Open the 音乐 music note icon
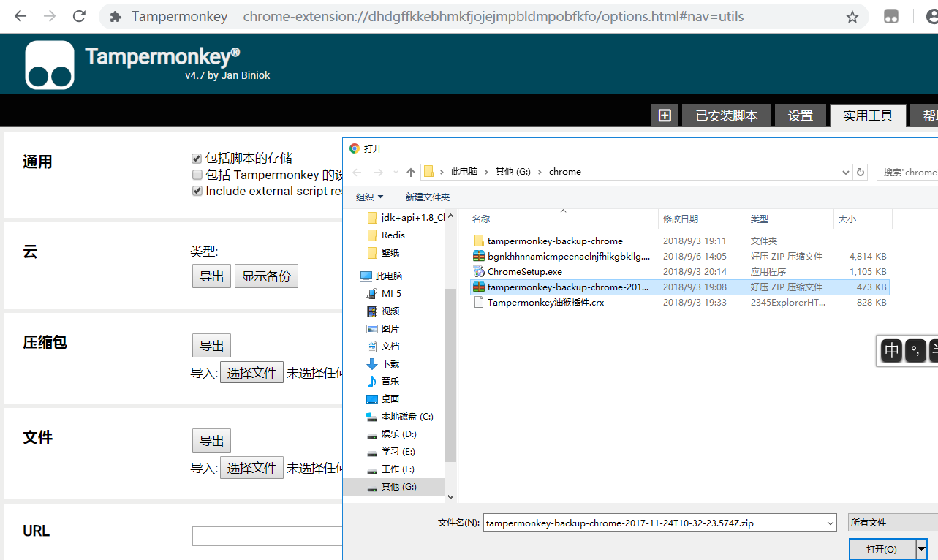 point(372,382)
